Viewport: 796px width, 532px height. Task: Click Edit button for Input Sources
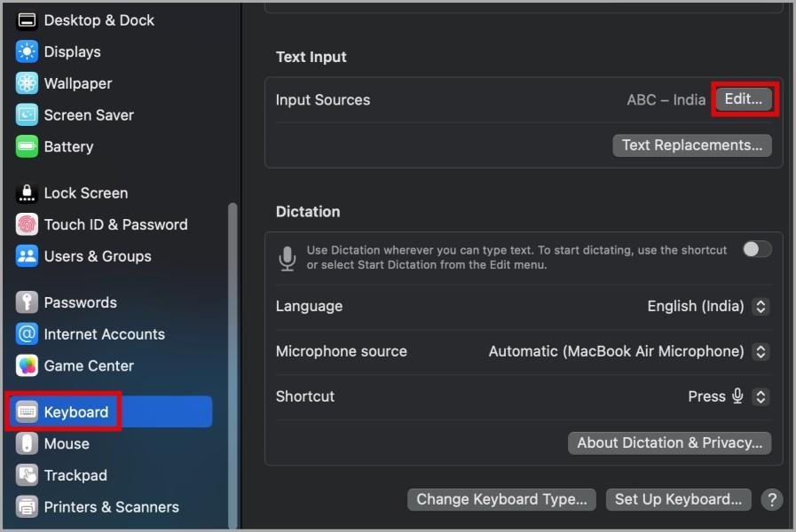pos(744,99)
